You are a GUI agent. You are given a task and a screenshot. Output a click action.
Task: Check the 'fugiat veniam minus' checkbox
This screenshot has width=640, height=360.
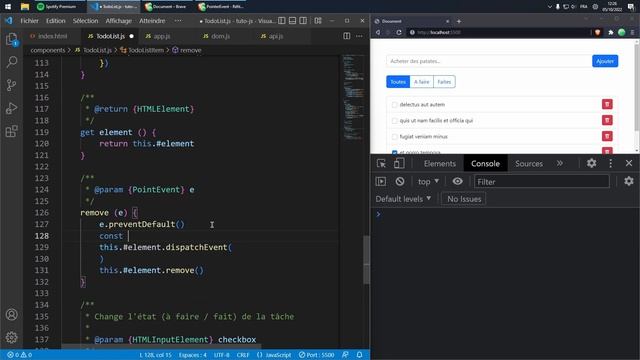pyautogui.click(x=394, y=136)
